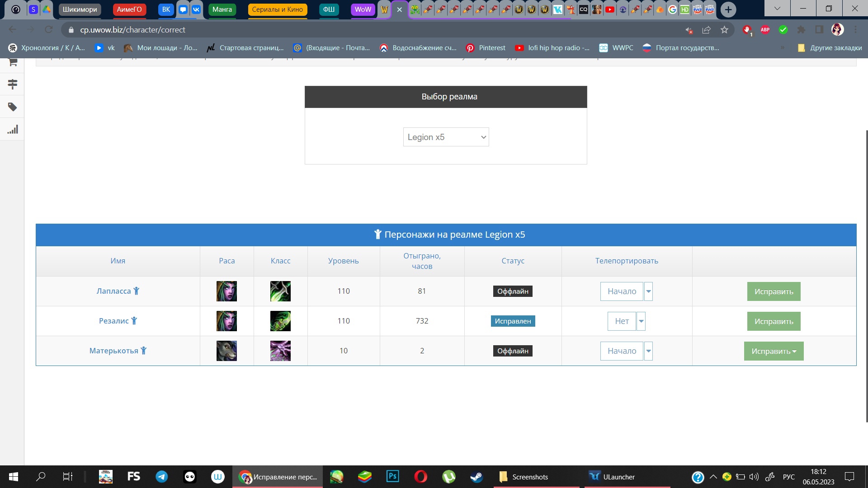Expand the teleport dropdown arrow for Лапласса

(648, 291)
